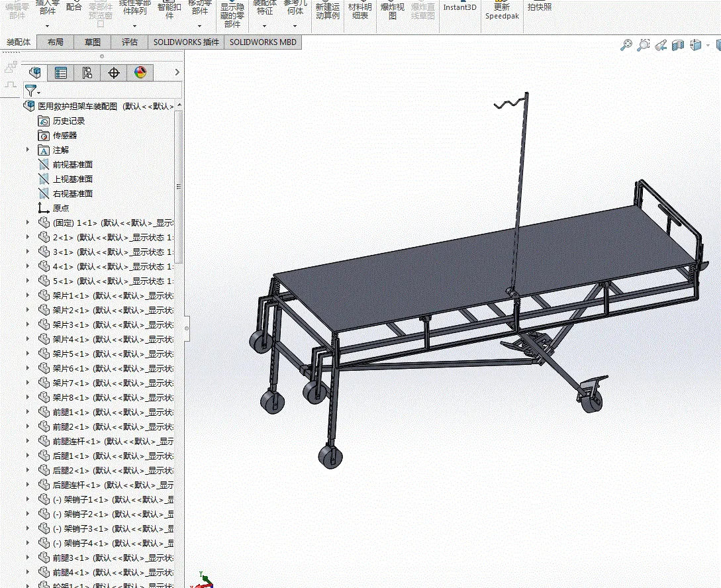Expand component 2<1> node

[28, 237]
